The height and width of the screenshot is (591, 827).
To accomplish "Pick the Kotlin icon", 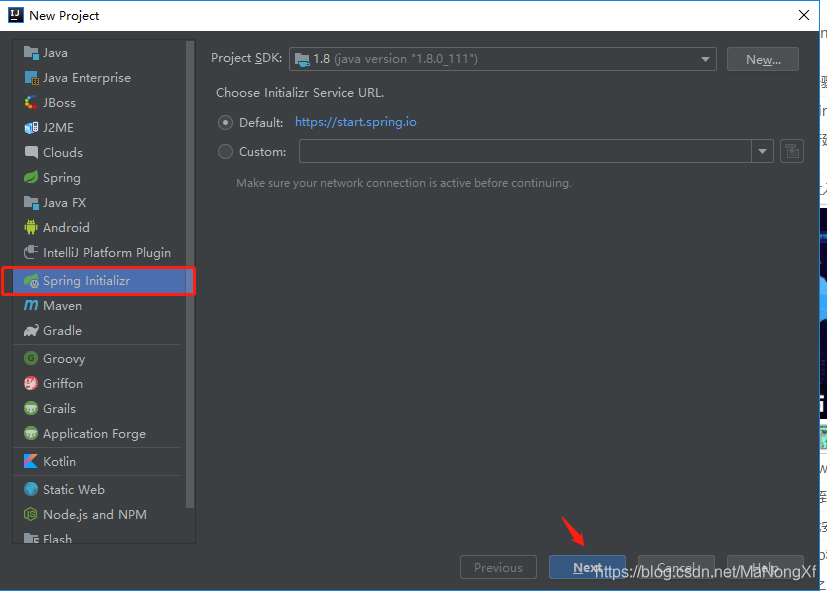I will point(31,461).
